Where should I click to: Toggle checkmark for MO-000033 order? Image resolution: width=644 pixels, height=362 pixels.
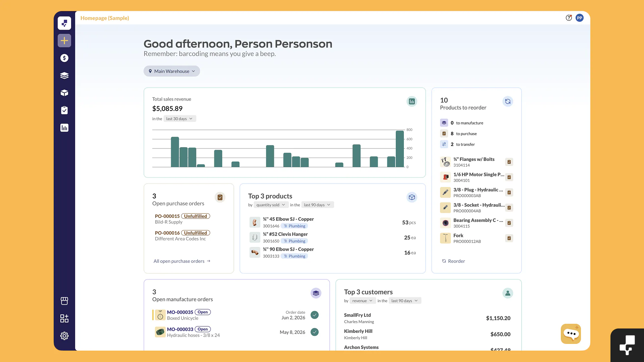(x=315, y=332)
